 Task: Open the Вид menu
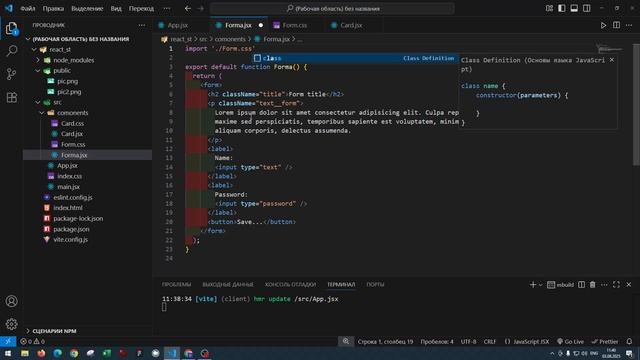116,8
